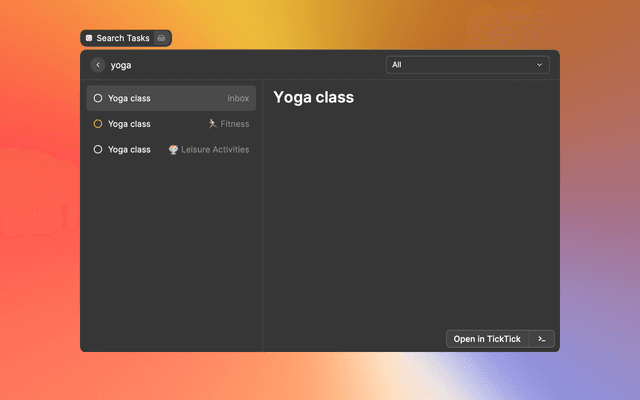Complete the Inbox Yoga class task circle
The width and height of the screenshot is (640, 400).
[x=98, y=98]
